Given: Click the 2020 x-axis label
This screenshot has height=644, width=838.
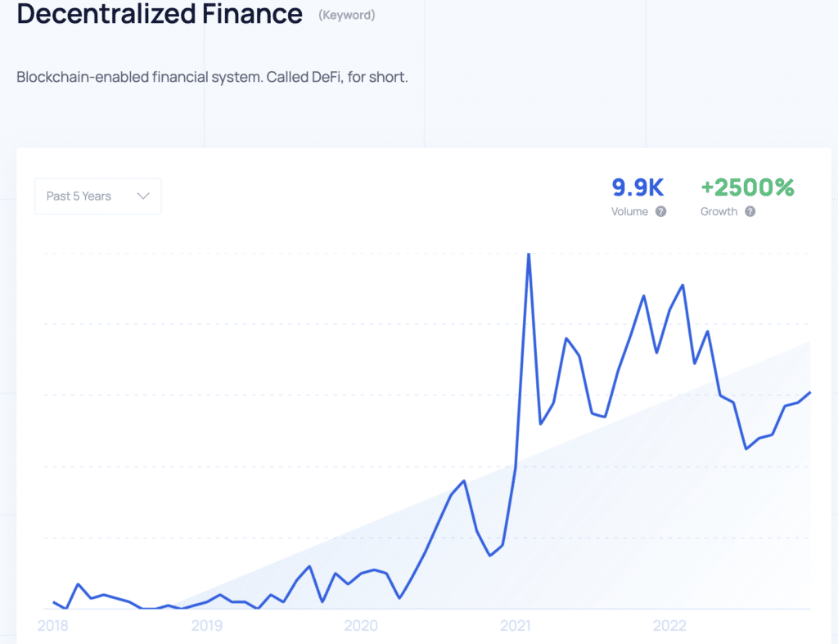Looking at the screenshot, I should pyautogui.click(x=360, y=626).
